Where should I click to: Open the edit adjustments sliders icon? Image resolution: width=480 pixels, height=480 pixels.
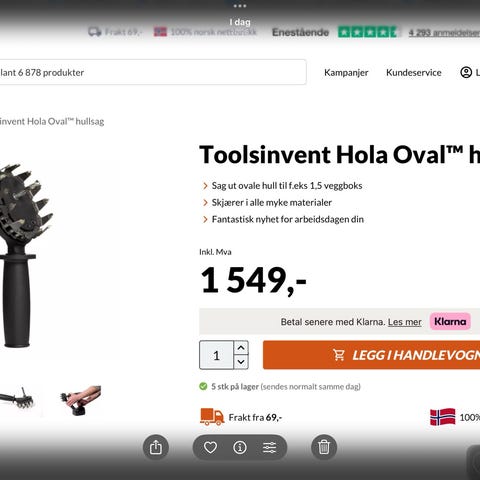pos(269,447)
